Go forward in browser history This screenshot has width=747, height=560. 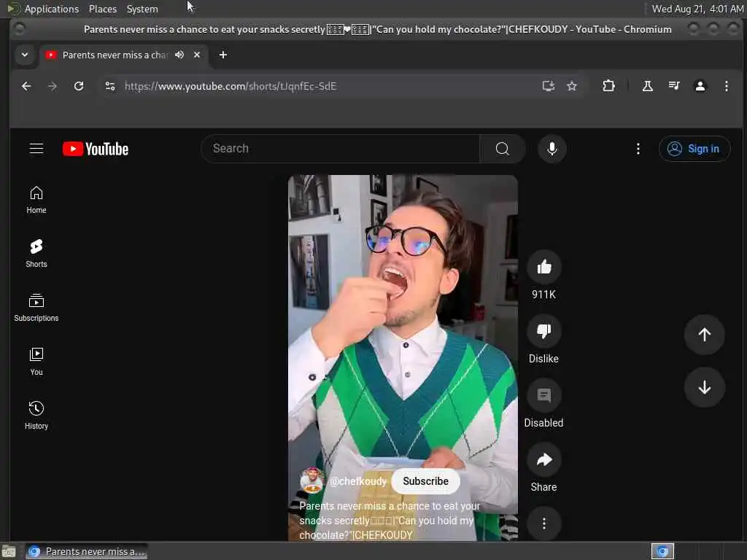pos(53,86)
